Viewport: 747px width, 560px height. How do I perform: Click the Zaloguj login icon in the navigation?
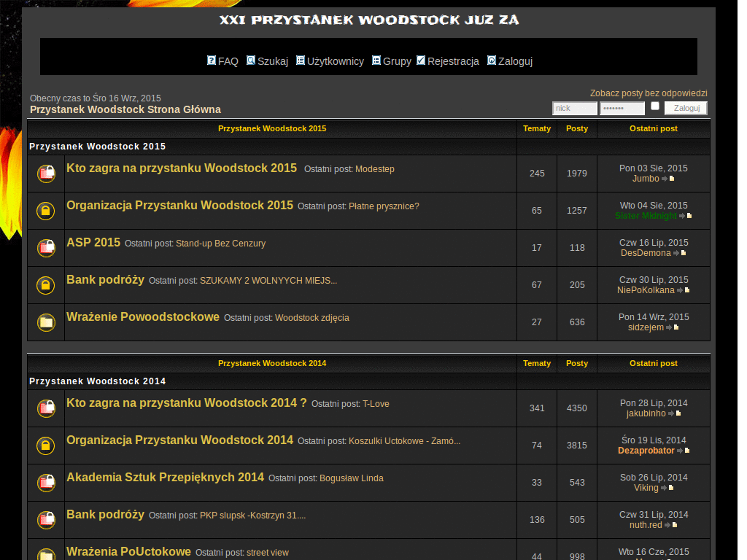pos(492,61)
